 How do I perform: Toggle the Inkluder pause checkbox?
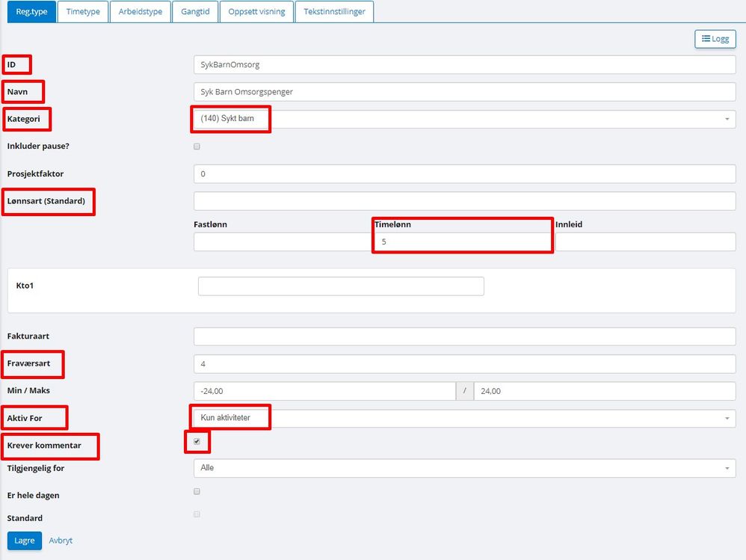point(197,147)
